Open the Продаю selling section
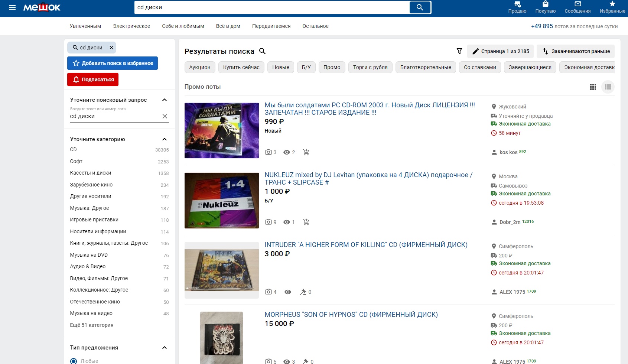This screenshot has height=364, width=628. point(517,7)
